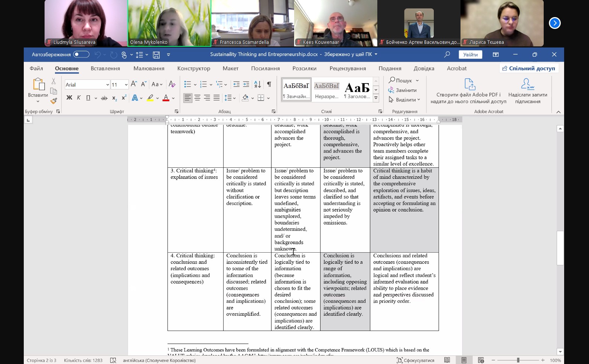Justify the paragraph text
The height and width of the screenshot is (364, 589).
[217, 98]
